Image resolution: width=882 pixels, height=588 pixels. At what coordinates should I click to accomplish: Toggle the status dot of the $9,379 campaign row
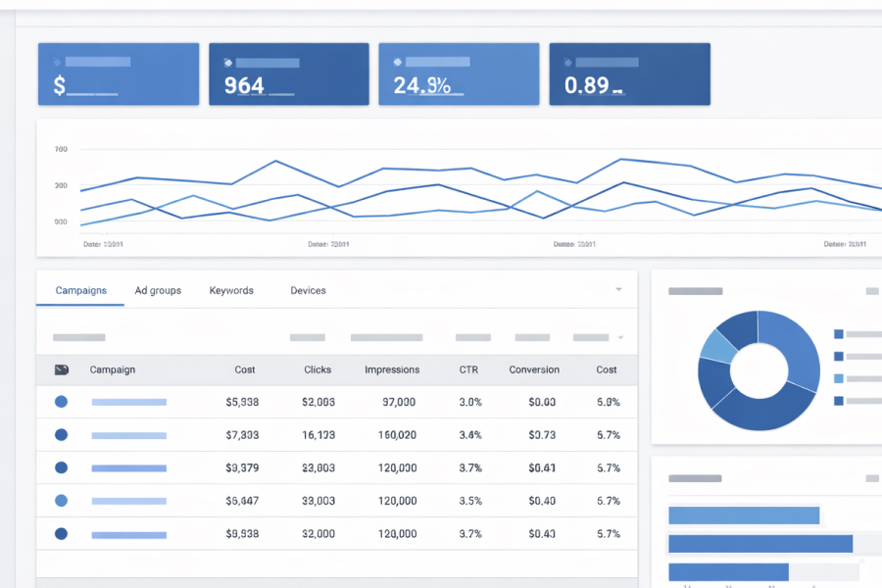61,467
